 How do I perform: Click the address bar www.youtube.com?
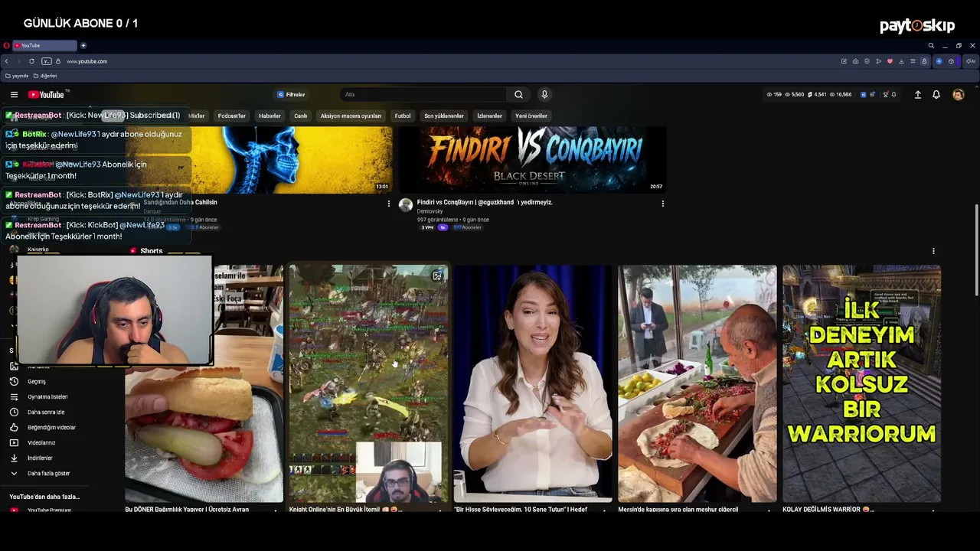point(87,61)
